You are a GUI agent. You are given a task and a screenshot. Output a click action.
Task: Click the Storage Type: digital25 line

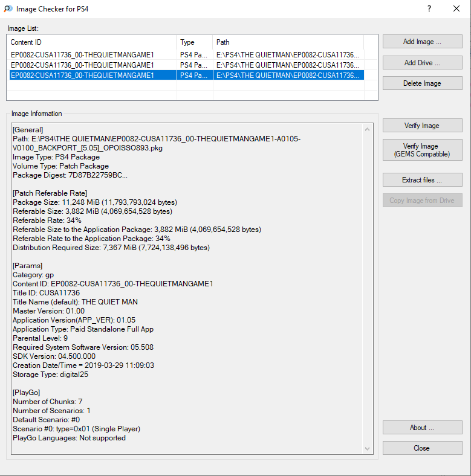[50, 375]
